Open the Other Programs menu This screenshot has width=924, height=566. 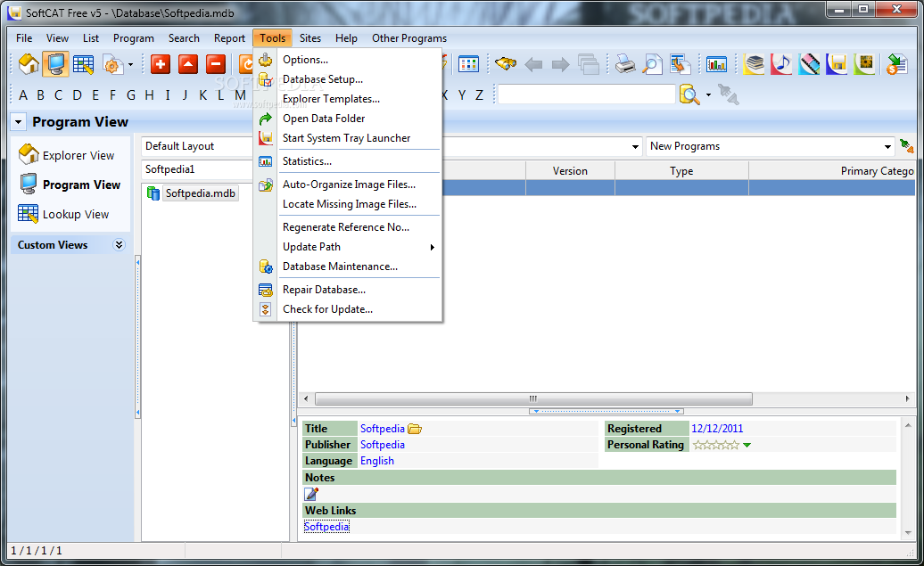(409, 38)
